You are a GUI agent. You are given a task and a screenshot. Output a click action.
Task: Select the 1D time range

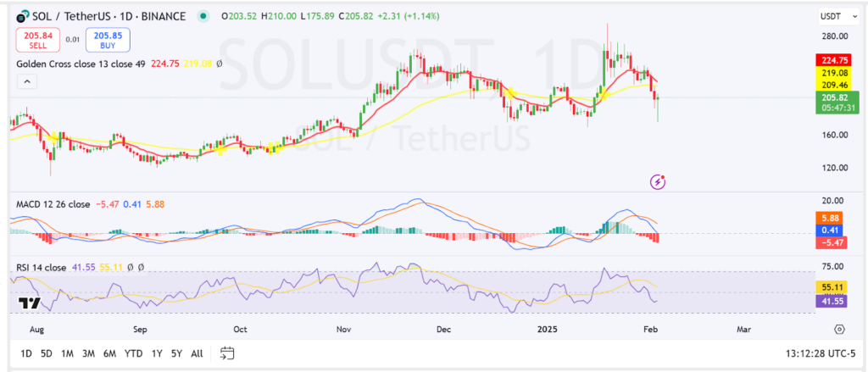point(26,353)
